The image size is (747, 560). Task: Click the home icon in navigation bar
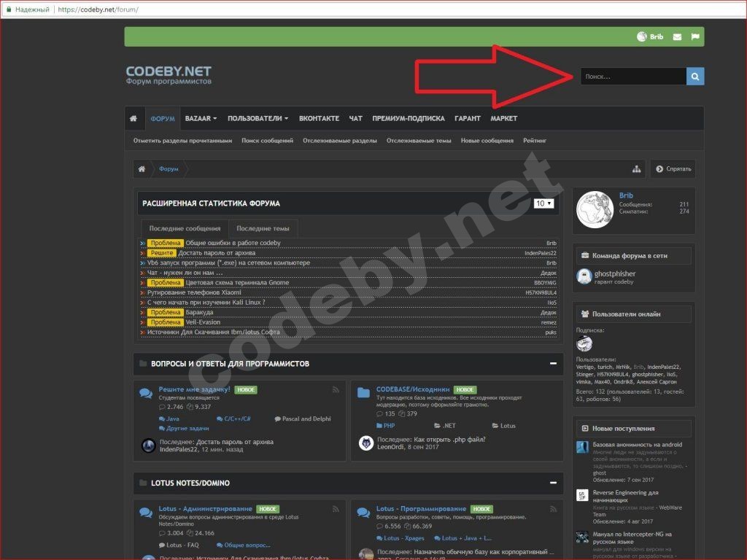click(133, 118)
